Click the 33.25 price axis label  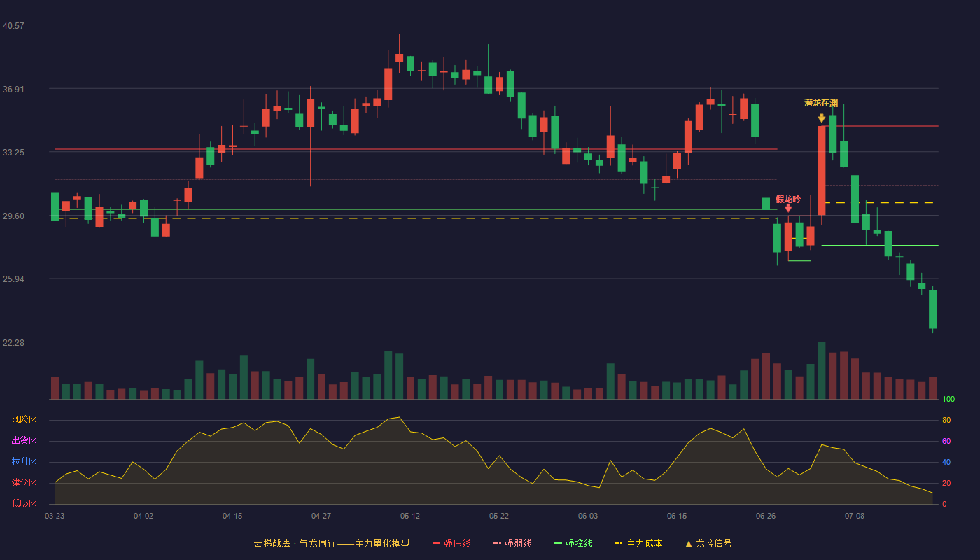[13, 153]
